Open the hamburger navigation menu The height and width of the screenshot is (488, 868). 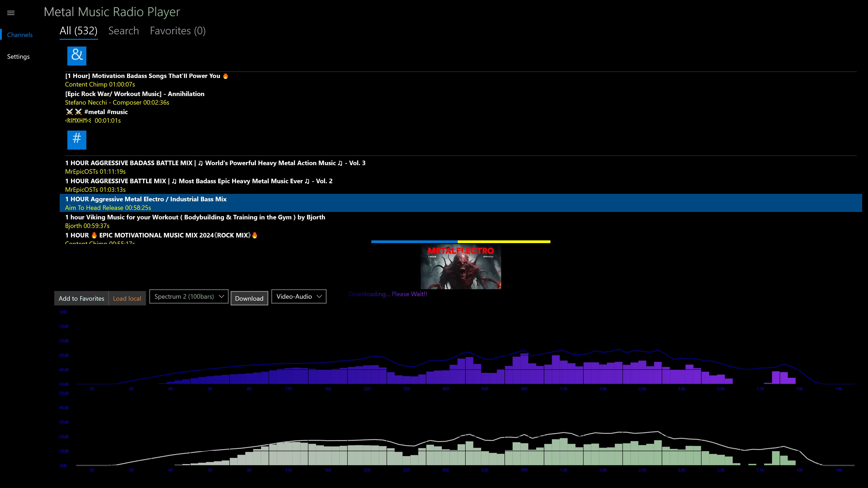pos(11,13)
